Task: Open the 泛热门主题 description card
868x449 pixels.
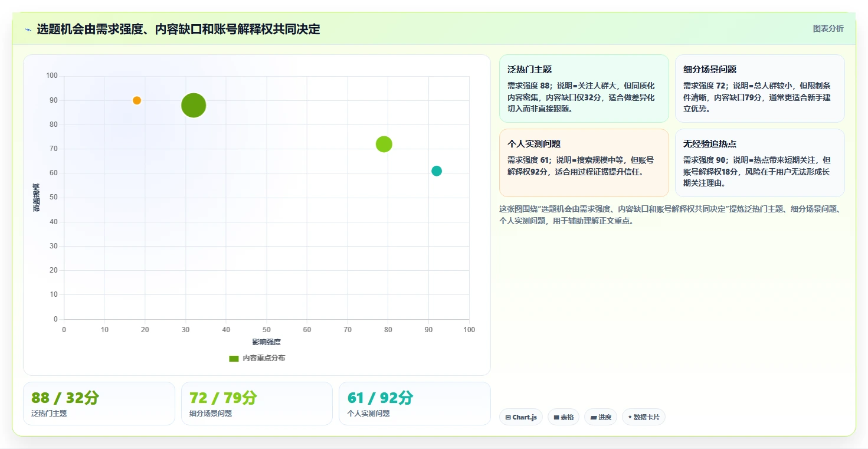Action: click(584, 89)
